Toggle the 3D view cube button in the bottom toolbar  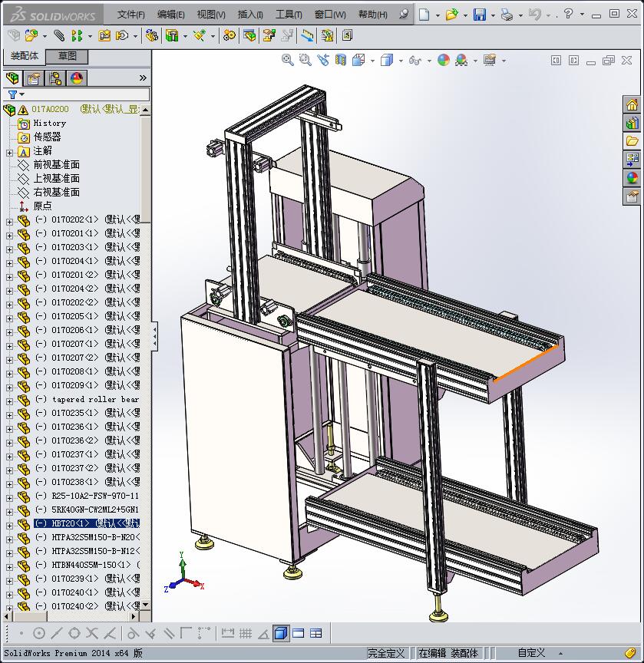pos(281,633)
